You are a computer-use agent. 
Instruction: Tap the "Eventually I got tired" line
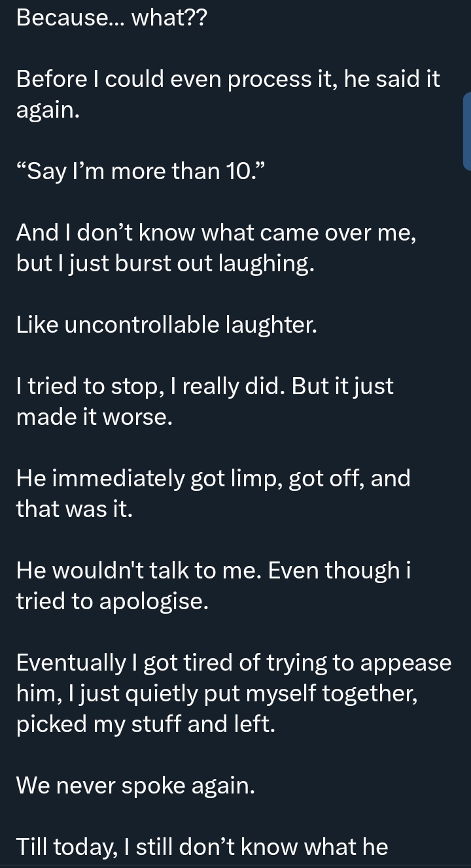pos(234,663)
